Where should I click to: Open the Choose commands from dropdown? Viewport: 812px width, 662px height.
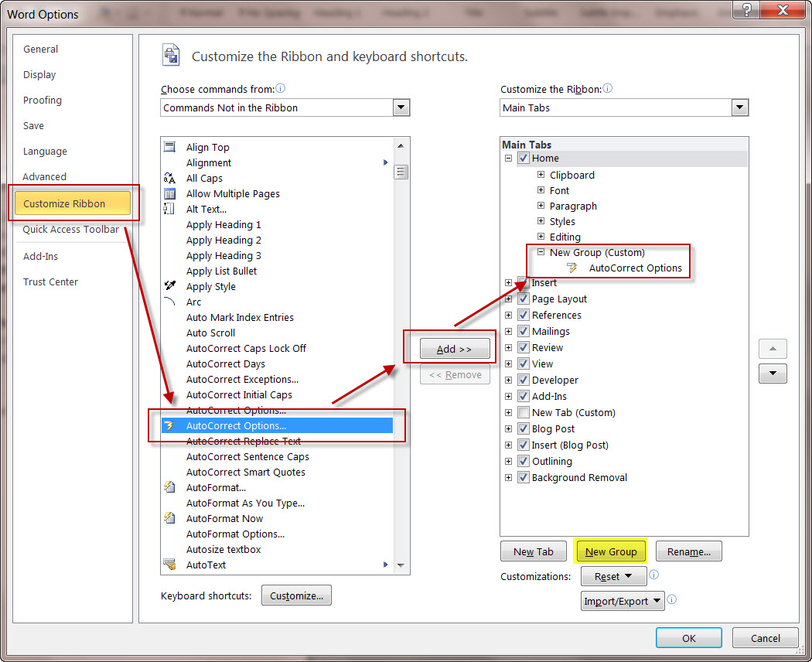pyautogui.click(x=401, y=107)
